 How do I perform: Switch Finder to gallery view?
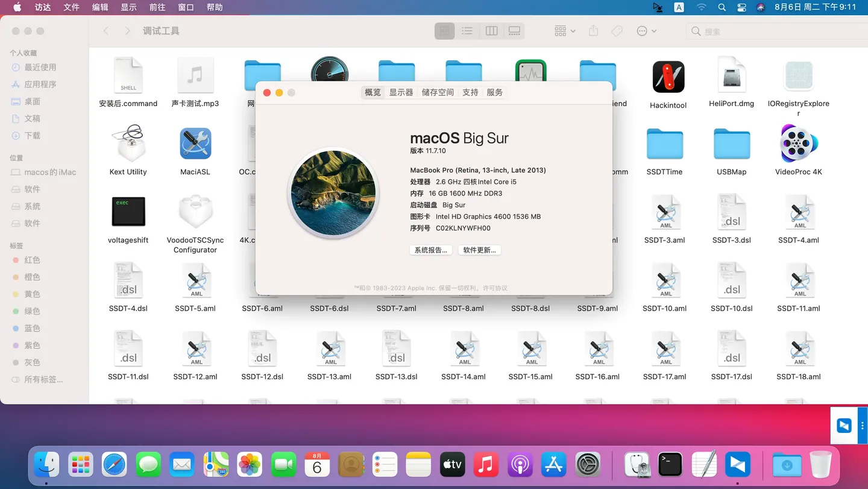coord(514,31)
